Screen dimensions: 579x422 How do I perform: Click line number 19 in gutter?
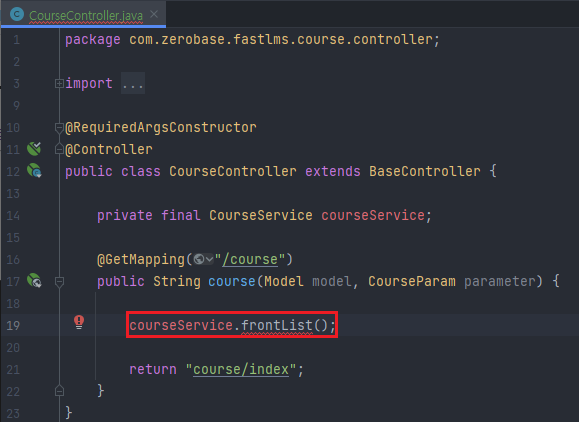click(x=13, y=326)
